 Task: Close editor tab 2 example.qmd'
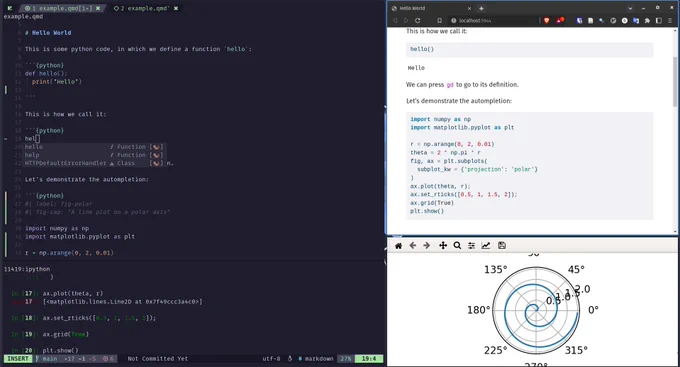[x=176, y=8]
